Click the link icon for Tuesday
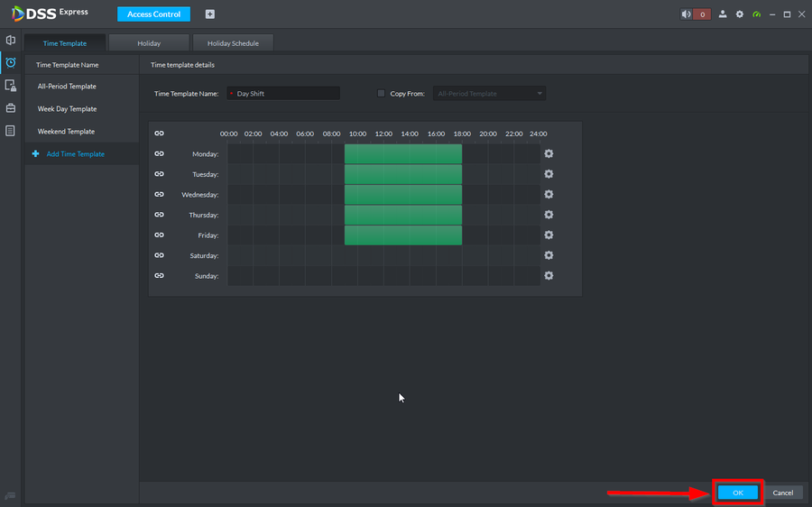 [159, 174]
